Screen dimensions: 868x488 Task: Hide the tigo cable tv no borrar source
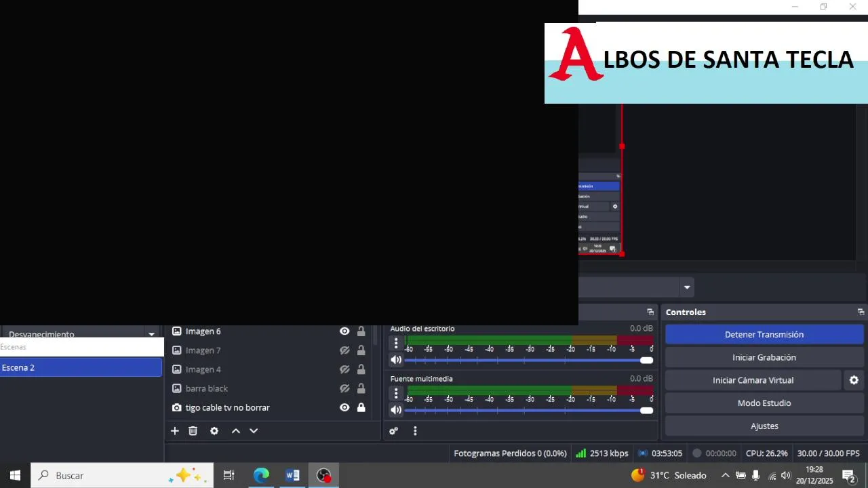(344, 407)
